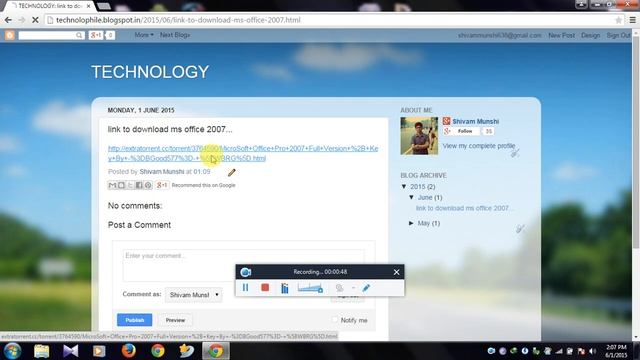Share post via email icon
Viewport: 640px width, 360px height.
112,185
